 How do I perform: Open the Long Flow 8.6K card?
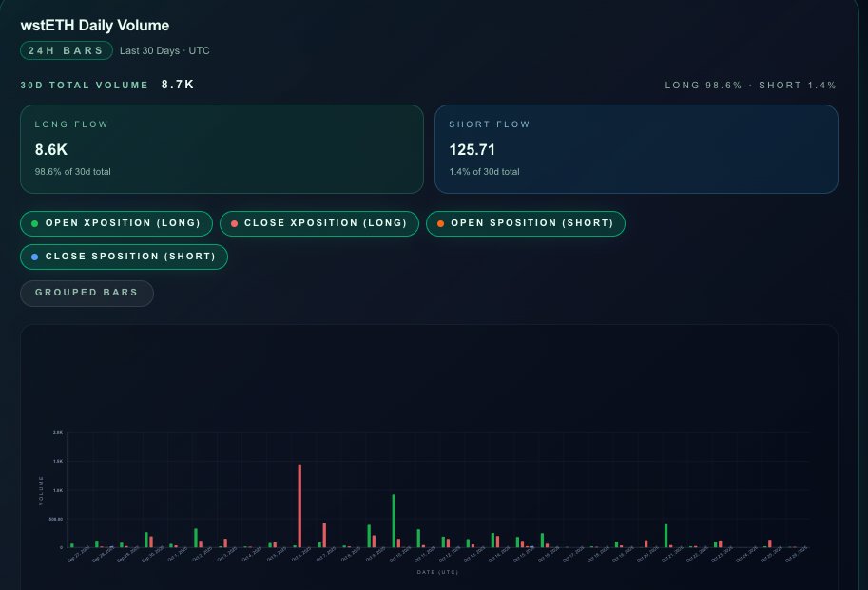tap(222, 149)
